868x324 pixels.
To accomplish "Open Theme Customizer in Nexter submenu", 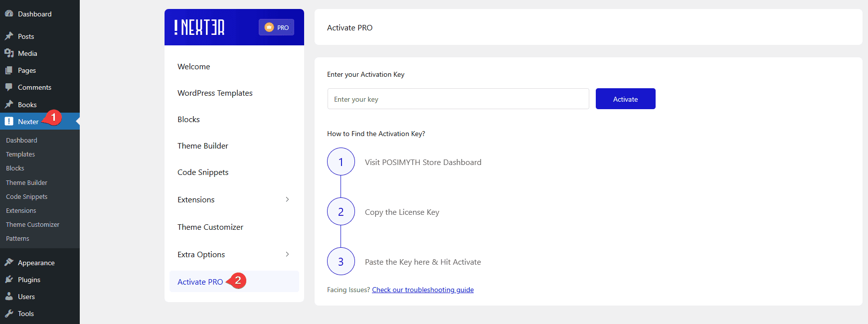I will (x=32, y=224).
